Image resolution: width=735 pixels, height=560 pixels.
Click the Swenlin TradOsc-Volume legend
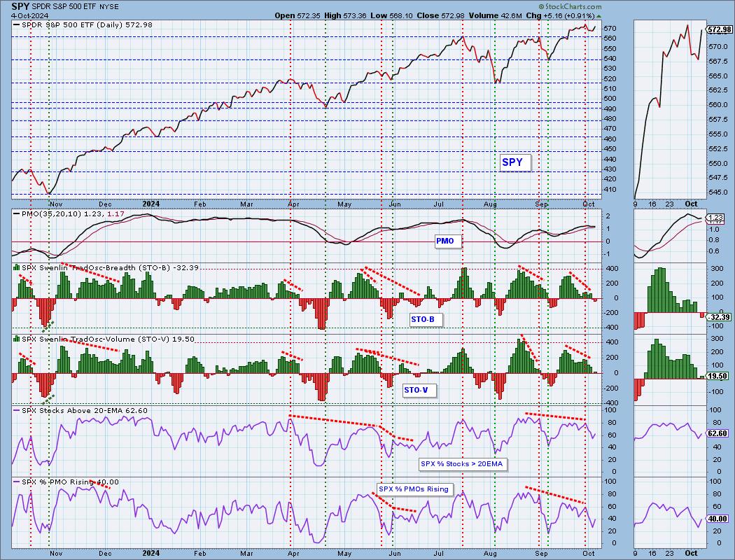104,339
